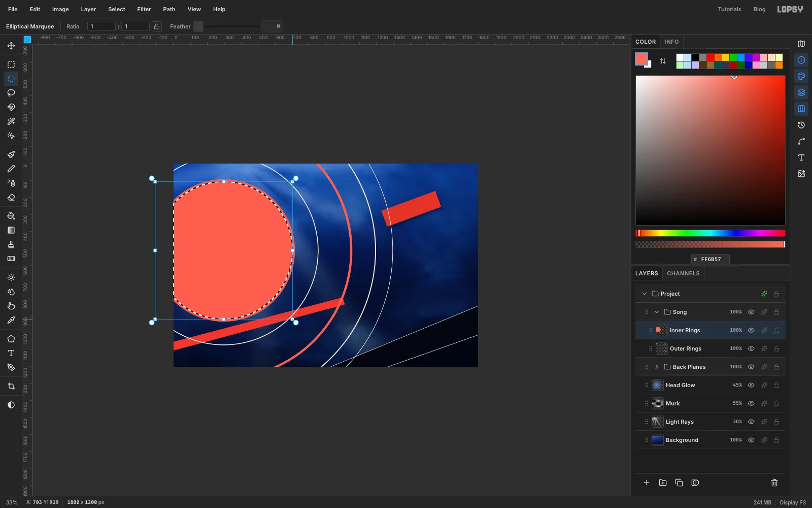Select the Gradient tool
Viewport: 812px width, 508px height.
(x=11, y=230)
